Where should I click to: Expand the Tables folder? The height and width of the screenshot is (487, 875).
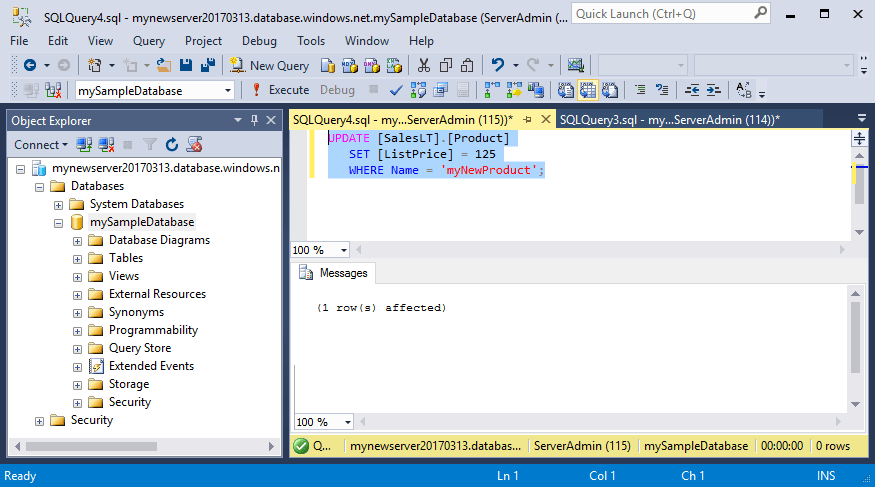pyautogui.click(x=78, y=259)
